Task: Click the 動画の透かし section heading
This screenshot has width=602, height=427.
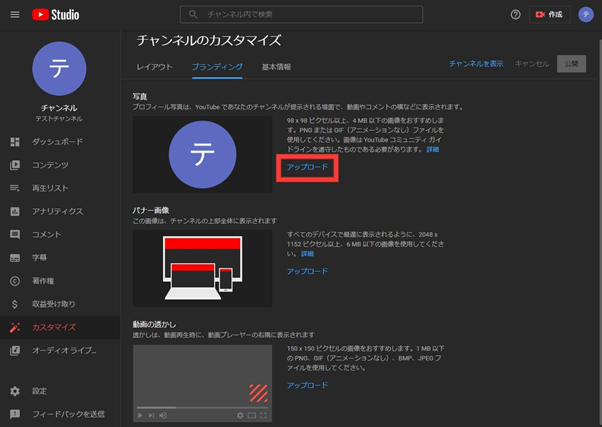Action: (154, 324)
